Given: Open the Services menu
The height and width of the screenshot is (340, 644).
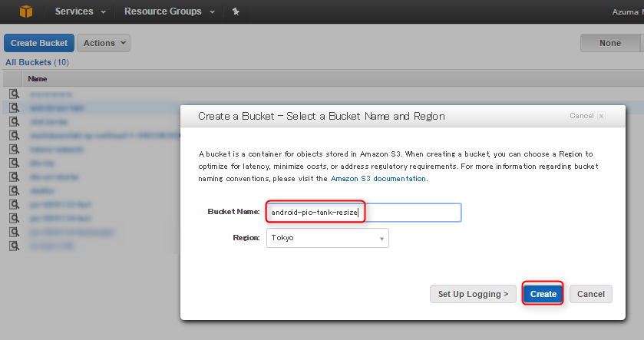Looking at the screenshot, I should [80, 12].
